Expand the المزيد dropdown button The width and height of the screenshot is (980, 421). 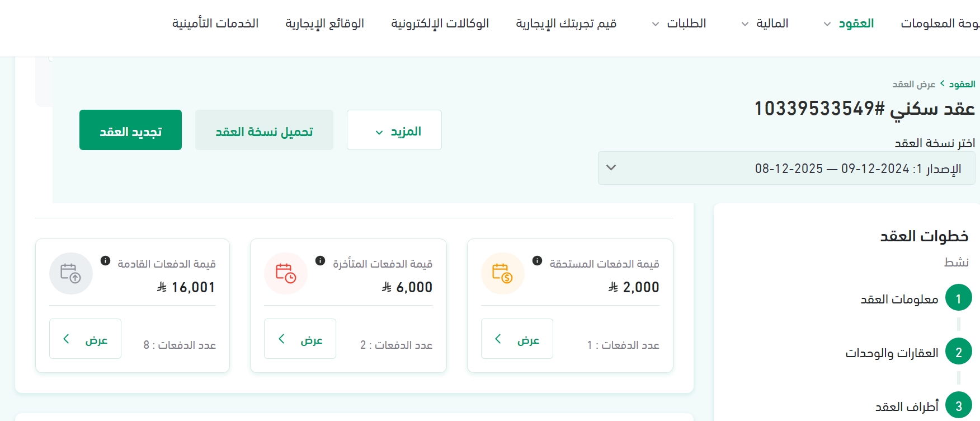click(394, 130)
